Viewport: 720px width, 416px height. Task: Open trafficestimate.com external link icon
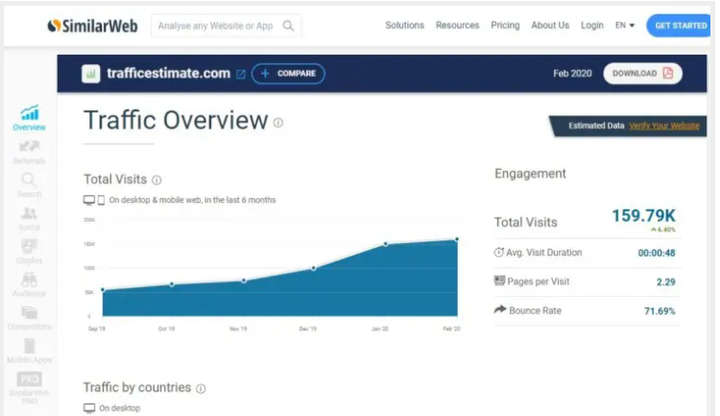pos(241,74)
